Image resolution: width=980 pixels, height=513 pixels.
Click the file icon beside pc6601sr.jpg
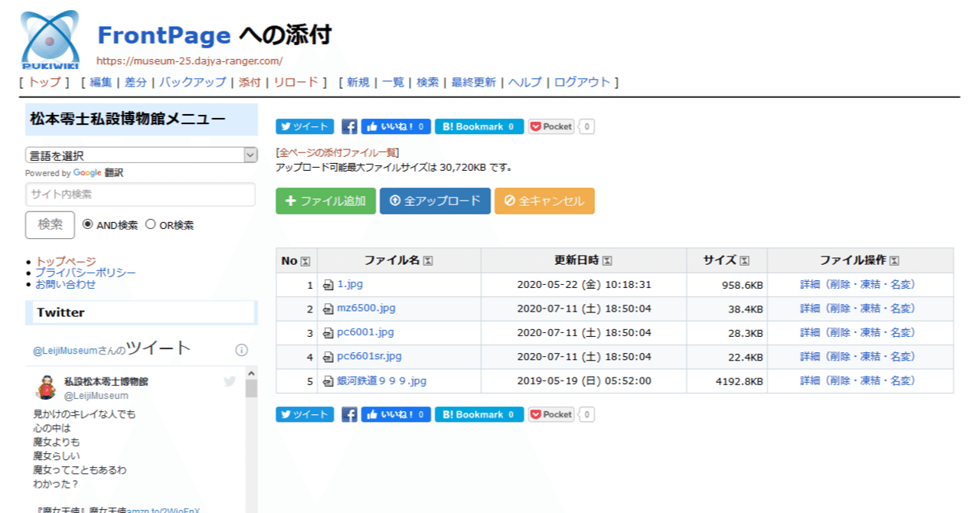pos(328,357)
